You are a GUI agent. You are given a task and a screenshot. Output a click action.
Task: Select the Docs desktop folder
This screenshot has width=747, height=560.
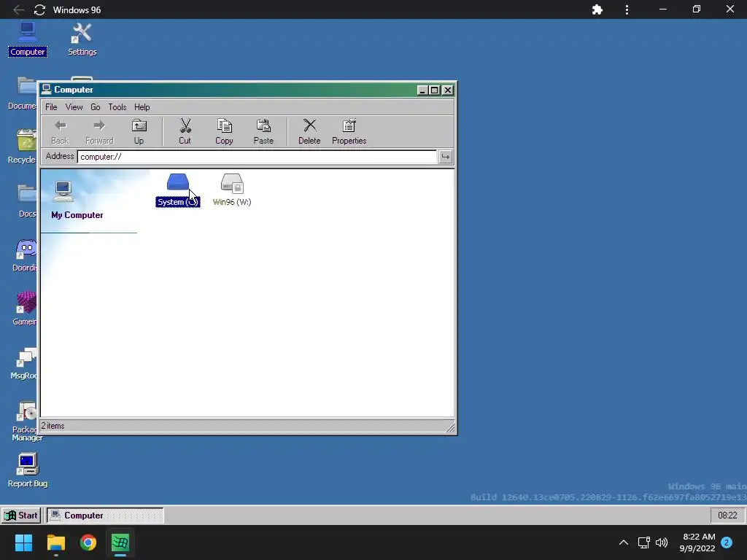pyautogui.click(x=27, y=201)
